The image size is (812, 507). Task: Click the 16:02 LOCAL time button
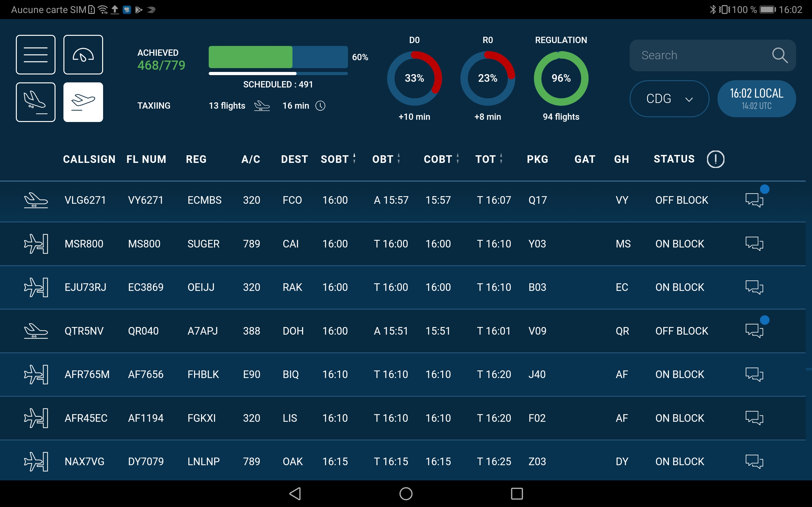pyautogui.click(x=756, y=98)
